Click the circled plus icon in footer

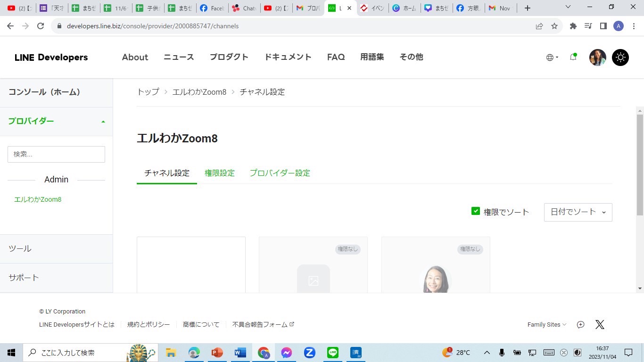[x=581, y=324]
